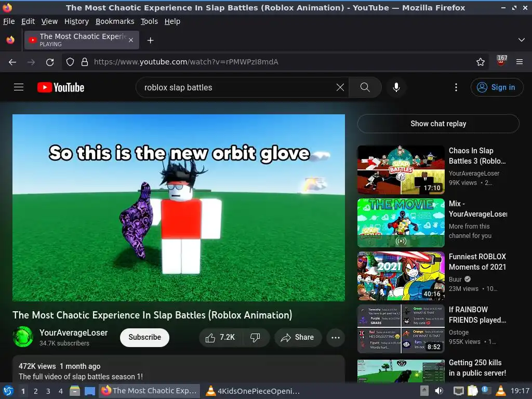
Task: Open YouTube settings three-dot menu
Action: click(x=456, y=87)
